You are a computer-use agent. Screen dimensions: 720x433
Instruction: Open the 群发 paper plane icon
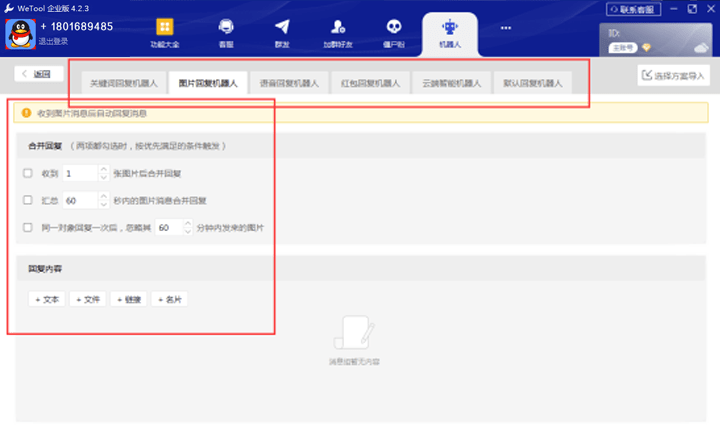coord(282,27)
